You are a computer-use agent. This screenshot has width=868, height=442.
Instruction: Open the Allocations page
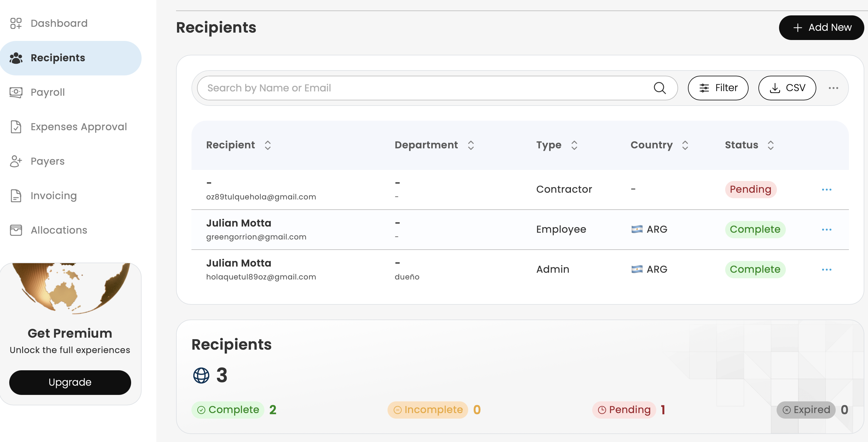pos(58,231)
